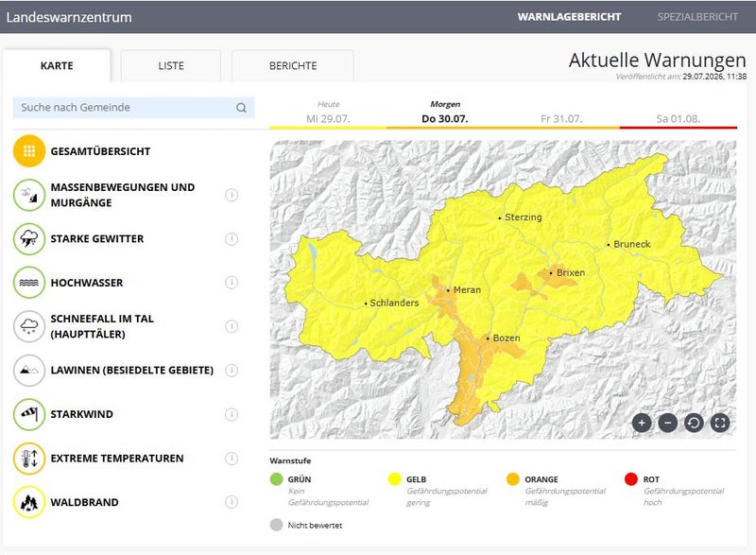Show info for Extreme Temperaturen
Viewport: 756px width, 555px height.
click(232, 458)
